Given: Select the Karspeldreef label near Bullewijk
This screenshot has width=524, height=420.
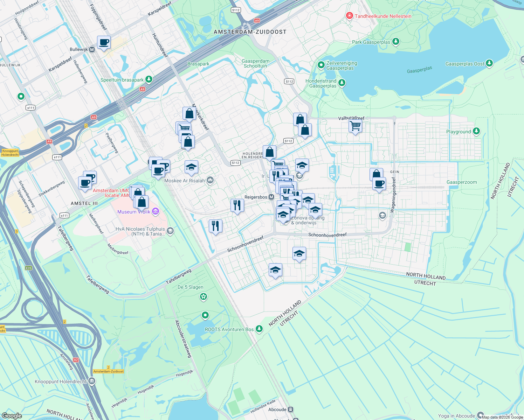Looking at the screenshot, I should tap(60, 64).
